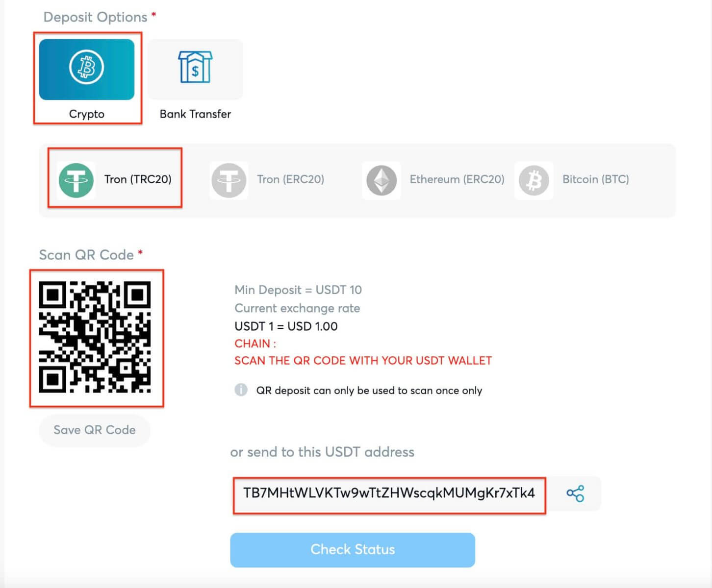
Task: Click the USDT wallet address field
Action: pos(389,493)
